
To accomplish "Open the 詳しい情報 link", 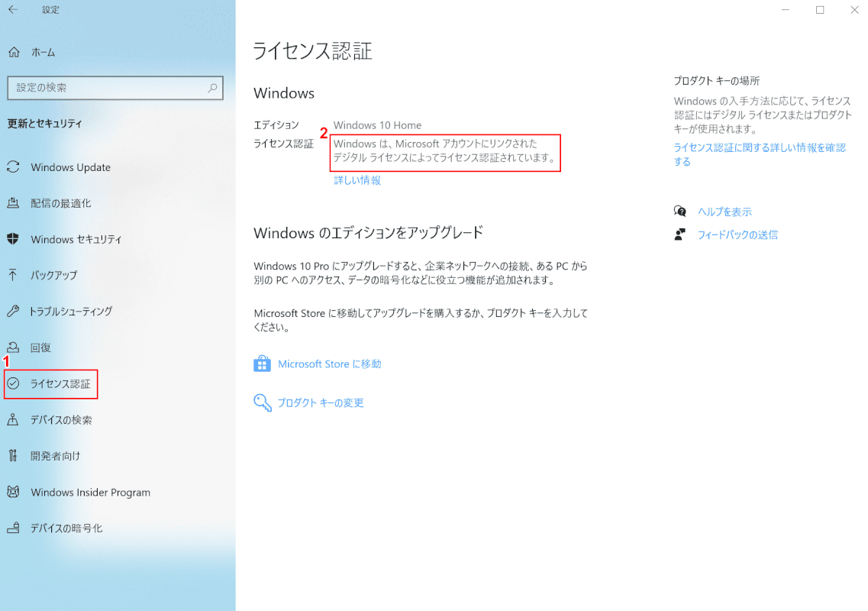I will pos(357,180).
